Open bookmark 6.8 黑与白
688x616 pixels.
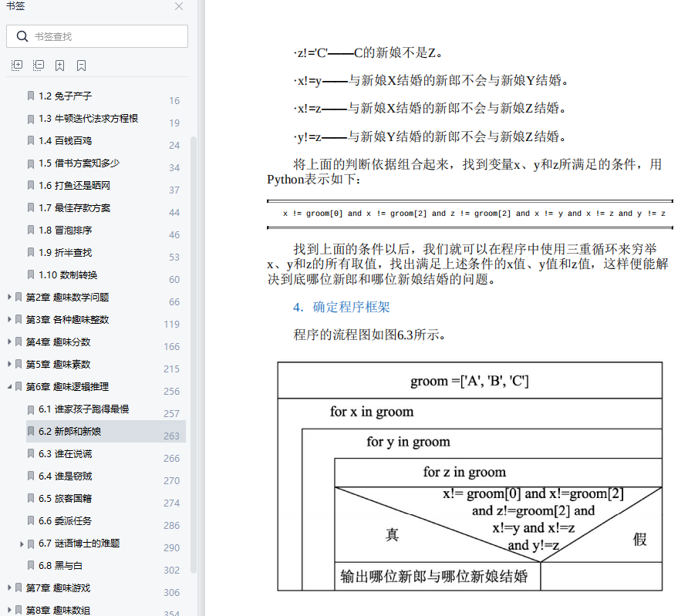pos(60,566)
